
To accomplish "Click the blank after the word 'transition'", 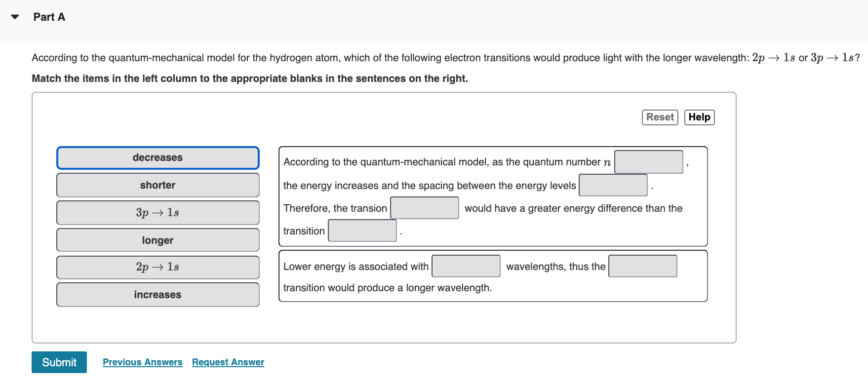I will coord(362,230).
